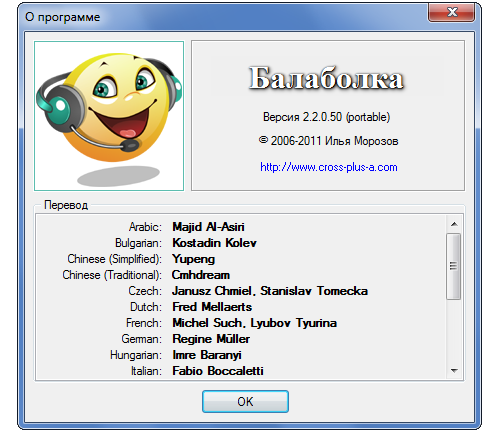Select translator name Cmhdream
Viewport: 500px width, 431px height.
coord(201,275)
